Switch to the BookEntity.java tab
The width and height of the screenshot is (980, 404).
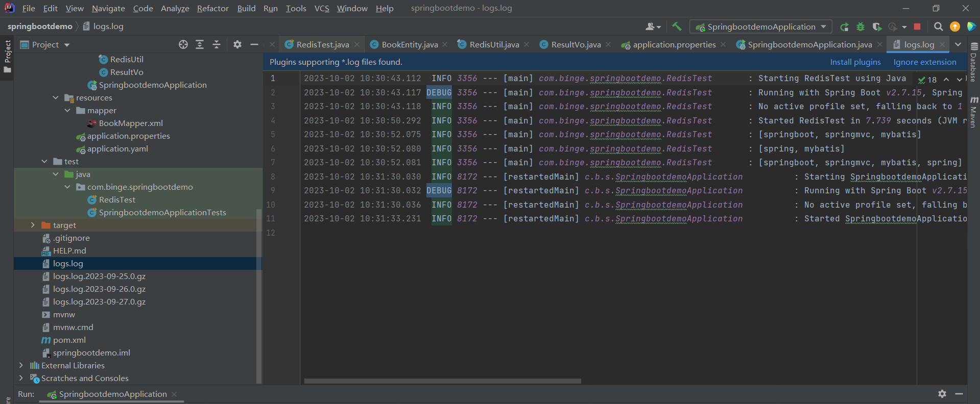[410, 44]
